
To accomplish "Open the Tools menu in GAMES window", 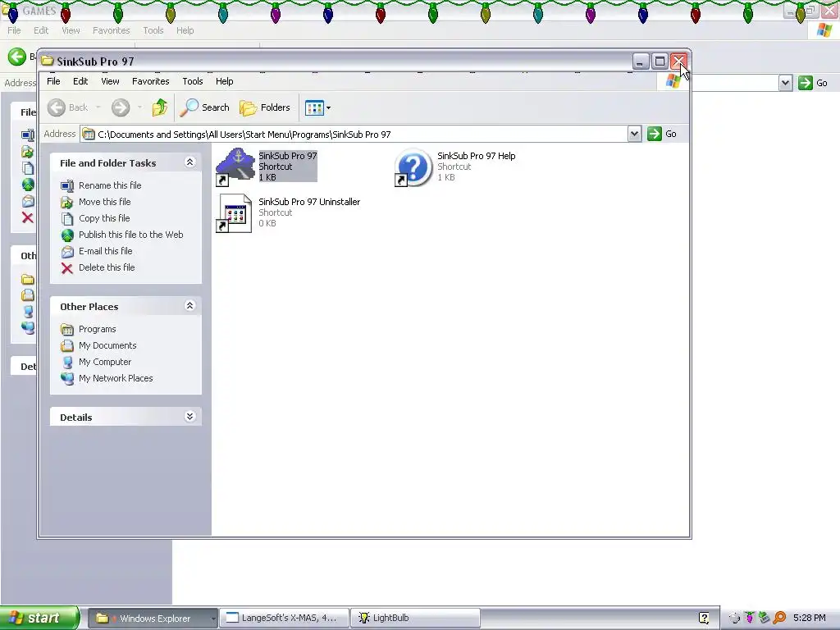I will coord(153,30).
